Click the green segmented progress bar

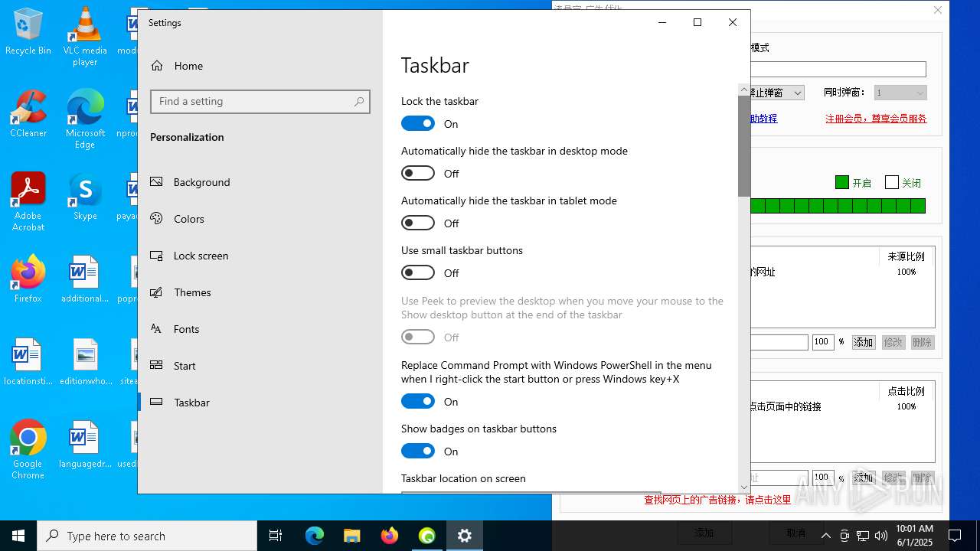click(x=838, y=206)
